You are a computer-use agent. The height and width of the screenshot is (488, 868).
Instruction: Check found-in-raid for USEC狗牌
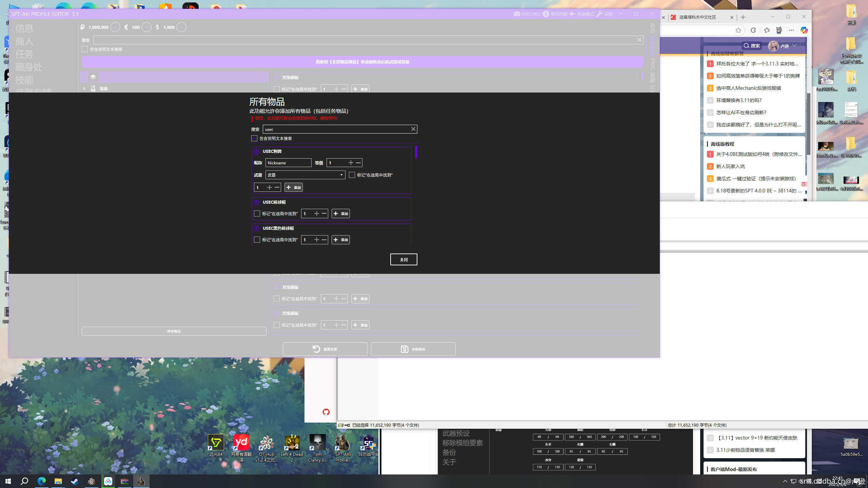(352, 175)
